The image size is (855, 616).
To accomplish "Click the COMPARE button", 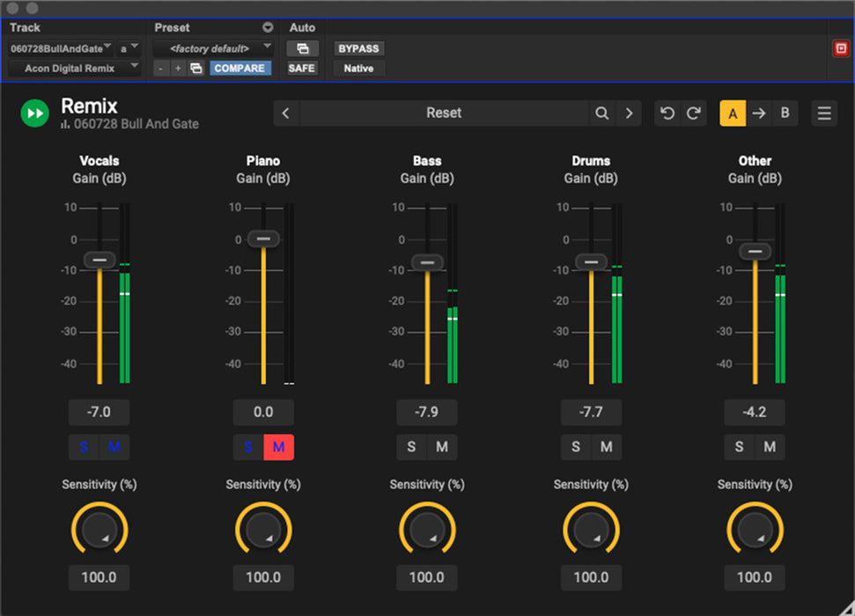I will tap(240, 68).
